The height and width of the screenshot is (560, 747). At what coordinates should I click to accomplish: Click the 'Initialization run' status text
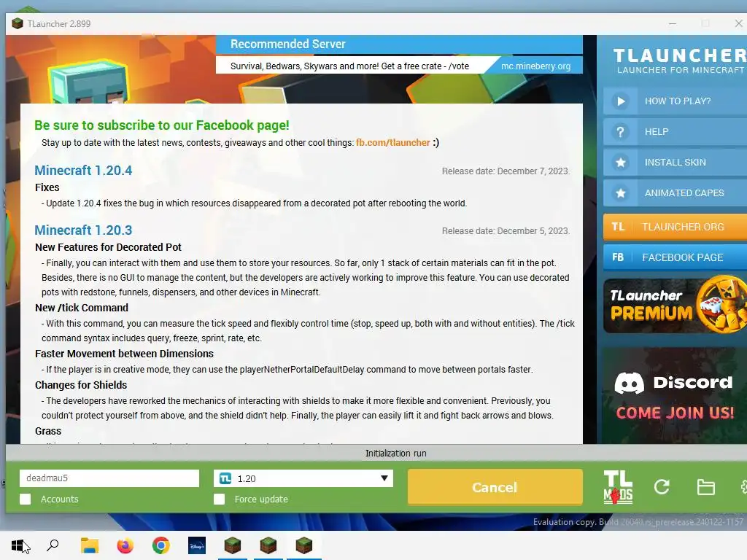coord(395,454)
